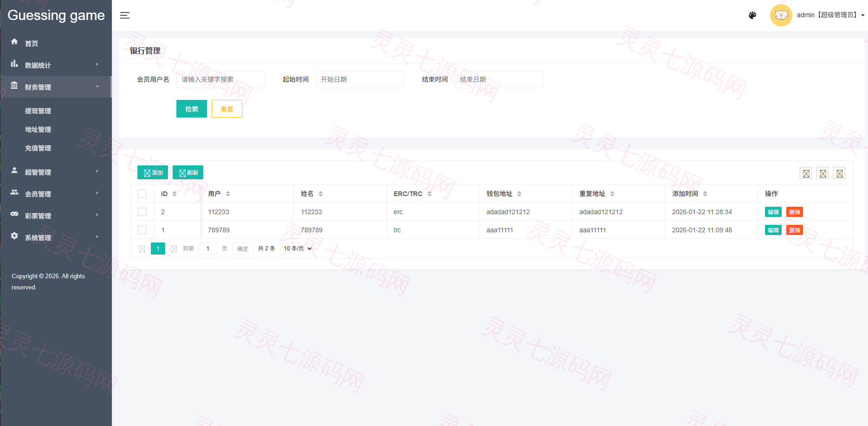Click the first table tool icon at top right
The width and height of the screenshot is (868, 426).
(806, 173)
